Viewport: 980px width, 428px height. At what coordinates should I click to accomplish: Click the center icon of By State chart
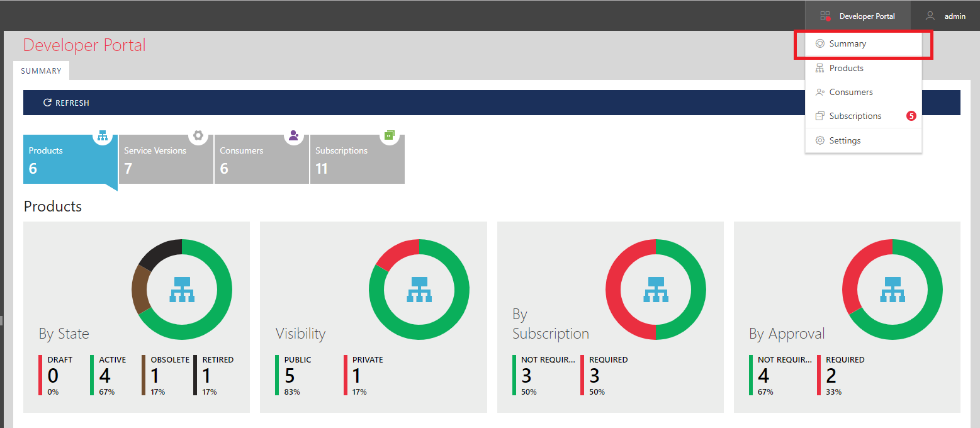pos(182,290)
